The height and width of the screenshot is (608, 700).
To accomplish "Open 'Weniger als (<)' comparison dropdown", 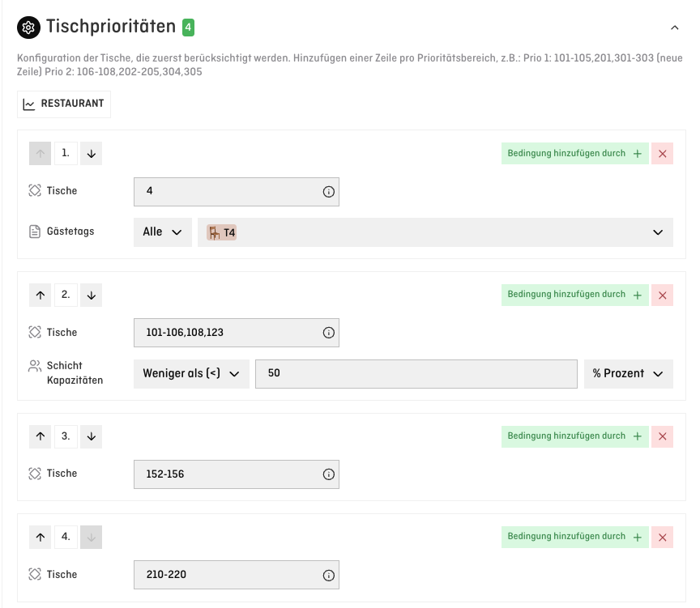I will [191, 374].
